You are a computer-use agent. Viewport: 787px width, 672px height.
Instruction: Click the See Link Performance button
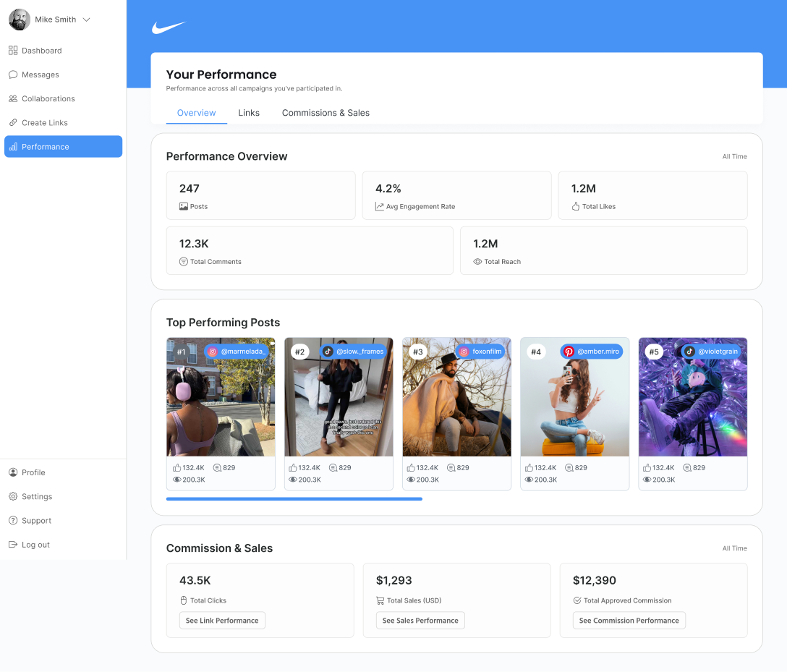pos(222,620)
